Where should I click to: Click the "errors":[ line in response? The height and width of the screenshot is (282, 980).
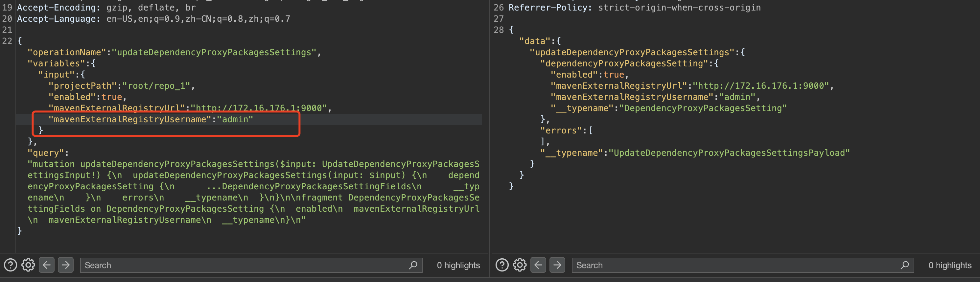click(566, 130)
